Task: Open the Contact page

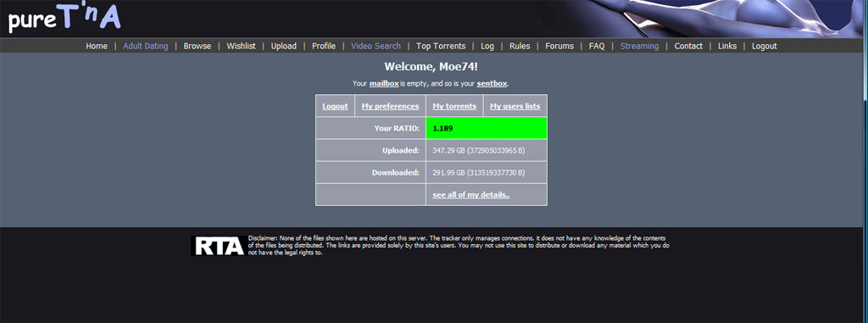Action: [x=688, y=46]
